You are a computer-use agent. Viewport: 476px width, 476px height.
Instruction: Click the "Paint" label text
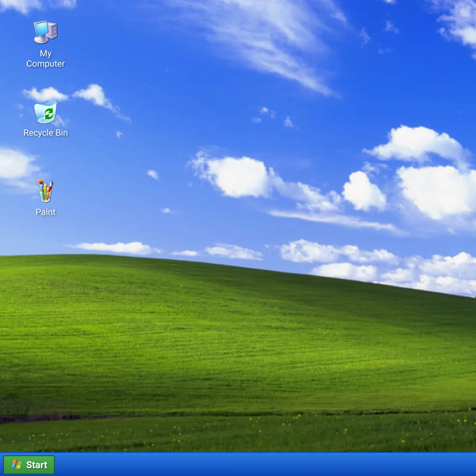[45, 212]
